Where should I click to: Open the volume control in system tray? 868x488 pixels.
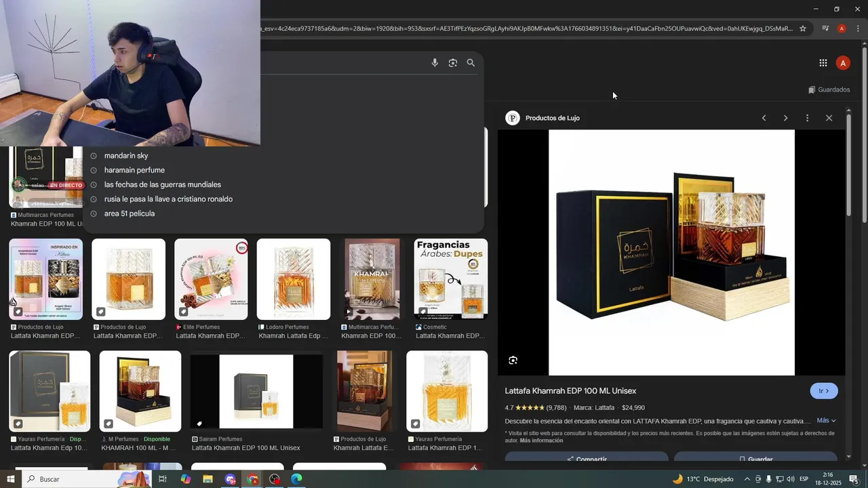coord(791,479)
